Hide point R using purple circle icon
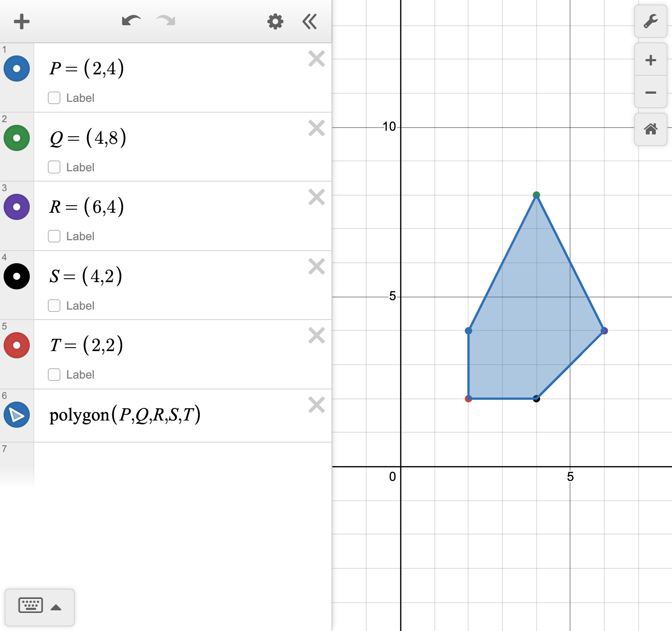 coord(17,207)
